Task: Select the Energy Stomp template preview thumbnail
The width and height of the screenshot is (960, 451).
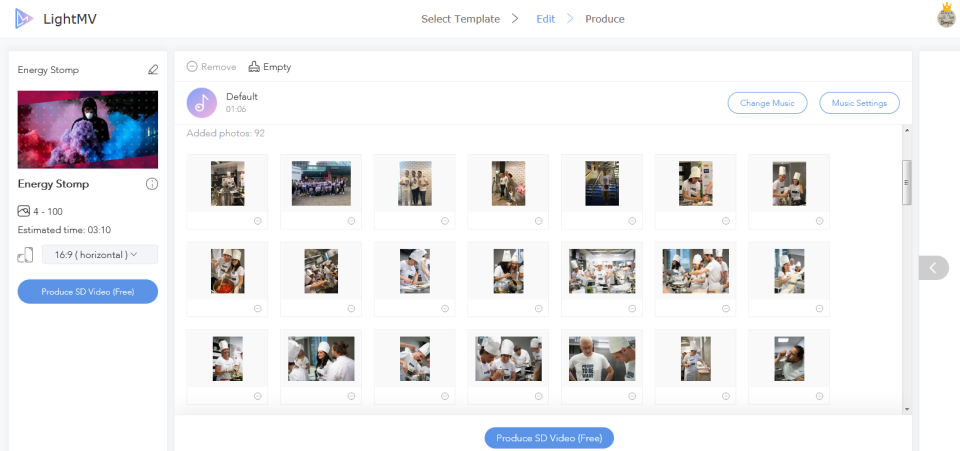Action: tap(88, 130)
